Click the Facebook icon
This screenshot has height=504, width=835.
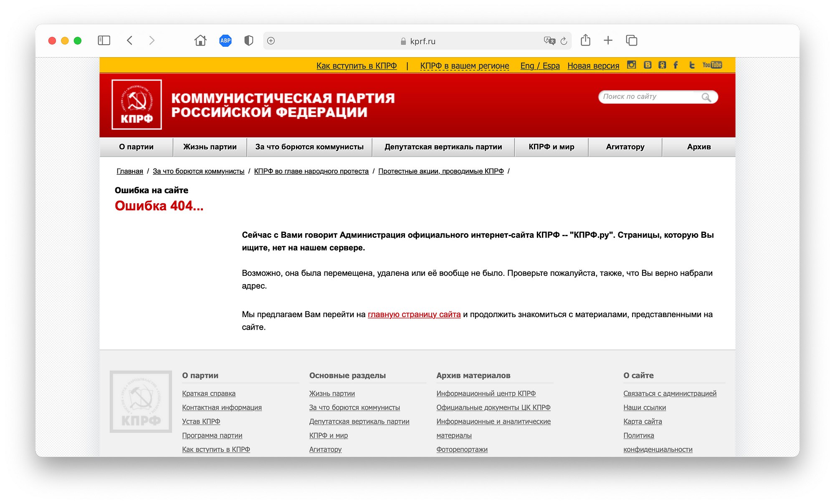coord(676,65)
